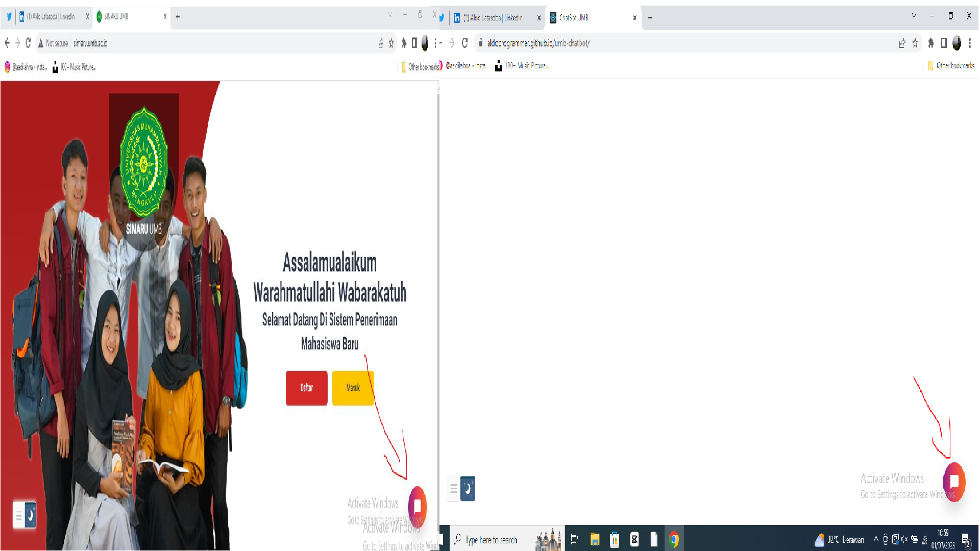Open Chrome three-dot menu in right window
The image size is (980, 551).
970,43
